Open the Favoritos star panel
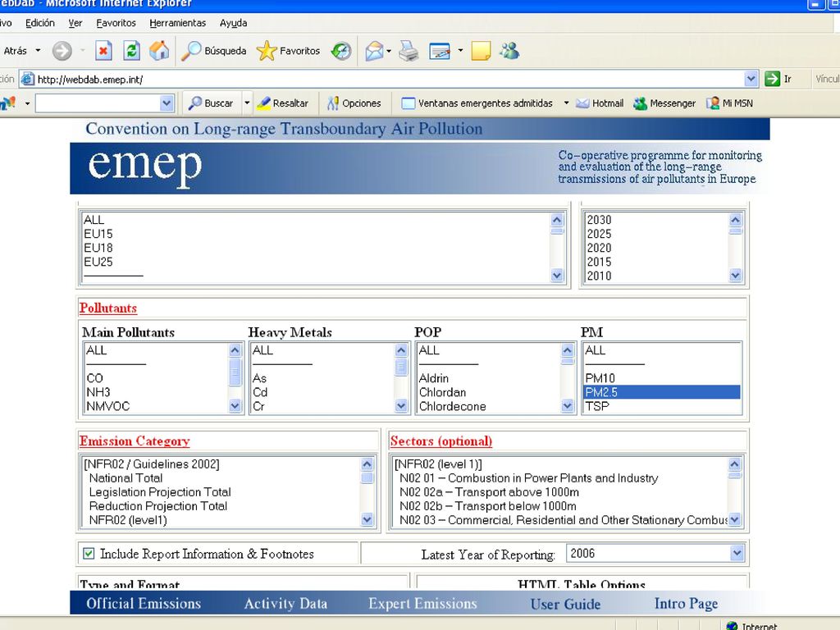The width and height of the screenshot is (840, 630). tap(288, 51)
